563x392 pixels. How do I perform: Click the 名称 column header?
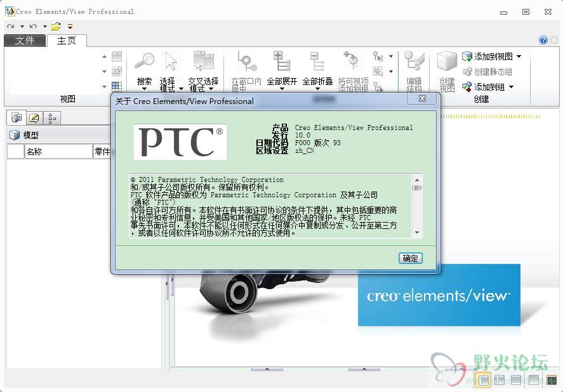pos(58,152)
